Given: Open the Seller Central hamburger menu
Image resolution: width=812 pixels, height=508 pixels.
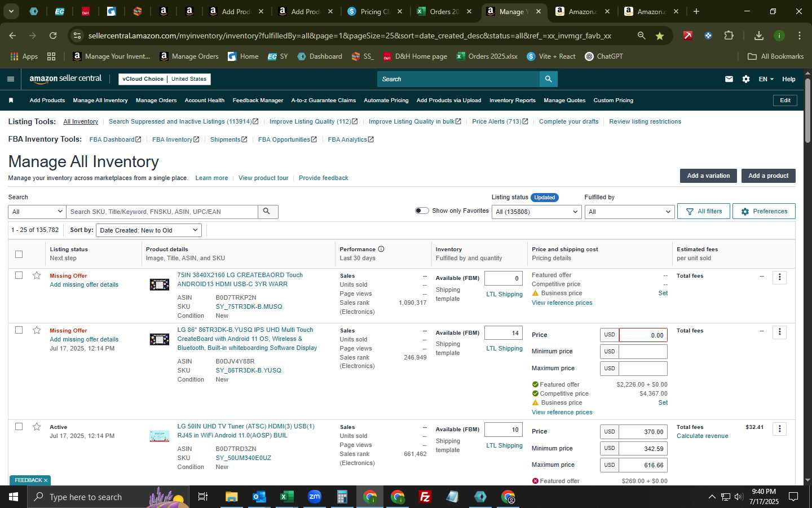Looking at the screenshot, I should pyautogui.click(x=11, y=79).
